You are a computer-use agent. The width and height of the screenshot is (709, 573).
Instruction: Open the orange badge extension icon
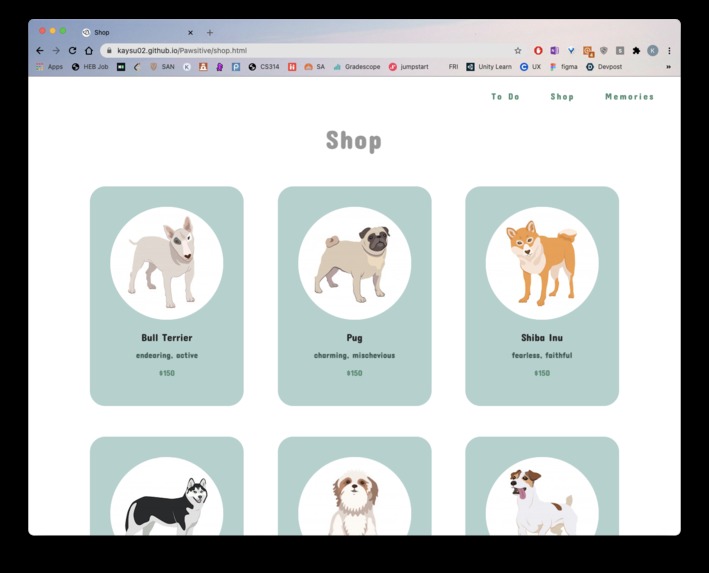(588, 52)
